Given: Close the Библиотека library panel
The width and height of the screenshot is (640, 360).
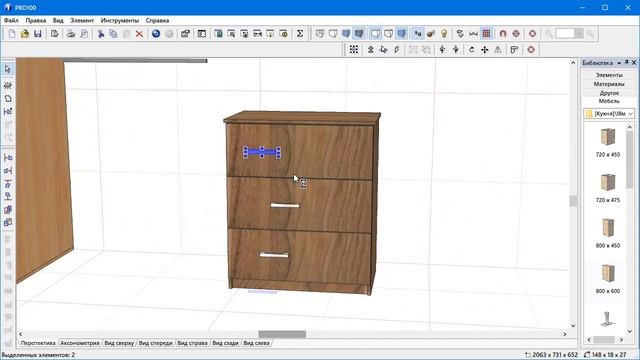Looking at the screenshot, I should 634,63.
